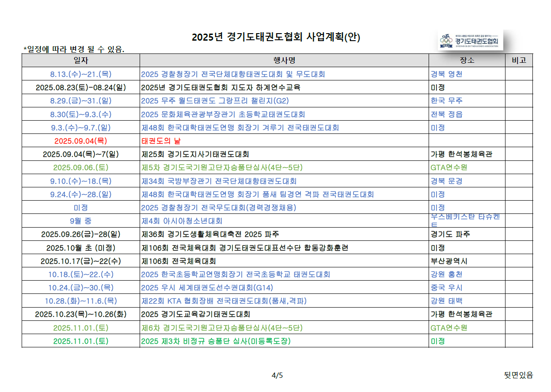551x392 pixels.
Task: Click event 2025 제3차 비정규 승품단 심사(미등록도장)
Action: pos(216,341)
